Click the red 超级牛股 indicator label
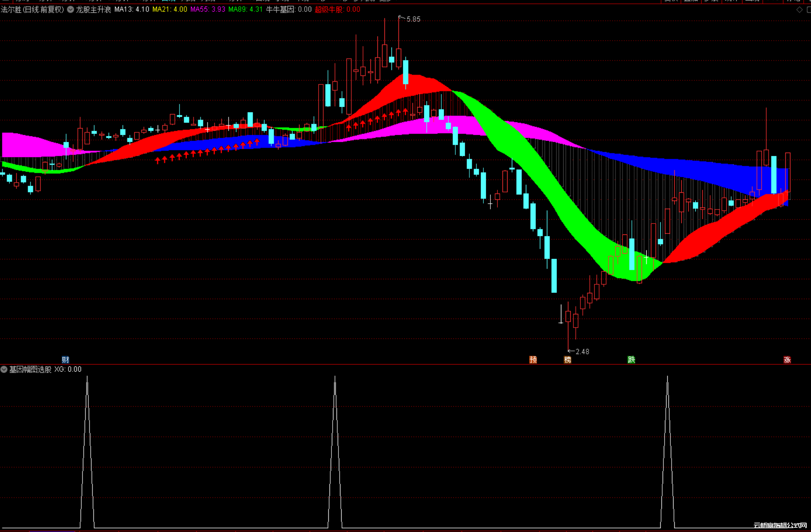The width and height of the screenshot is (811, 532). 337,9
